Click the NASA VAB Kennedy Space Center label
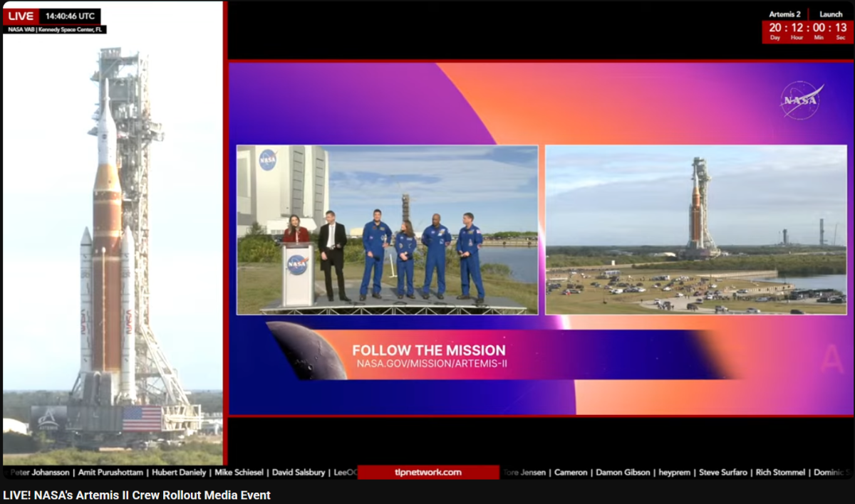This screenshot has height=504, width=855. [x=54, y=30]
